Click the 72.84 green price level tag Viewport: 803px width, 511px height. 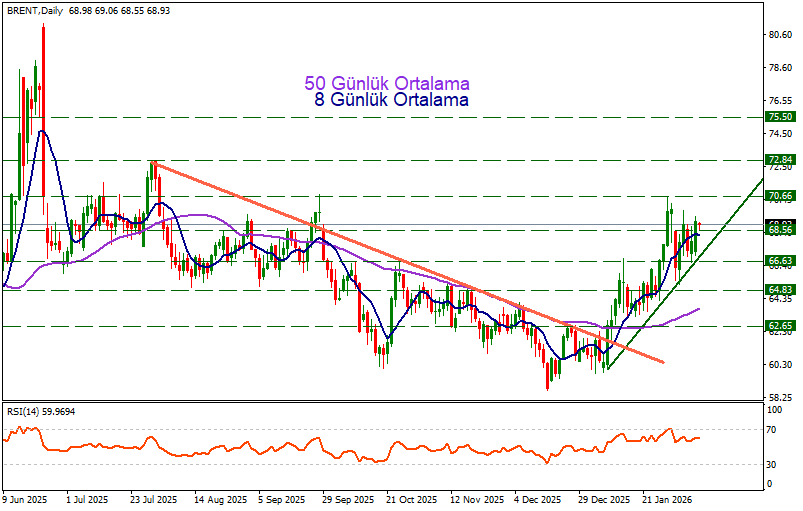pos(780,160)
